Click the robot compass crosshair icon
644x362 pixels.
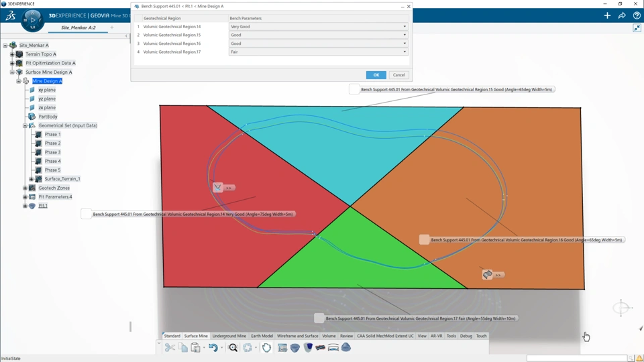[x=621, y=308]
